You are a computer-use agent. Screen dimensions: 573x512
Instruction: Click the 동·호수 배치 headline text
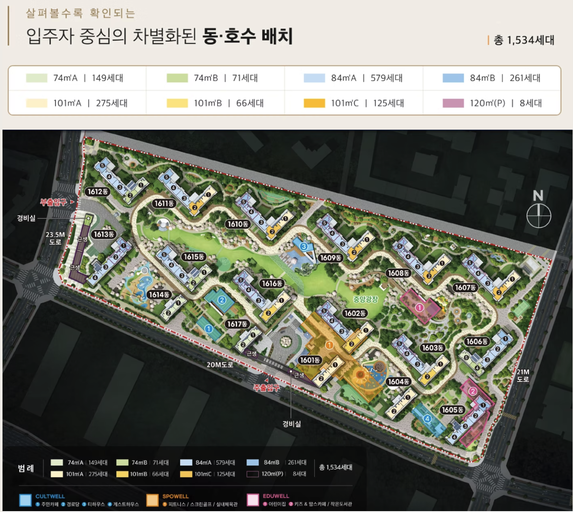(247, 36)
